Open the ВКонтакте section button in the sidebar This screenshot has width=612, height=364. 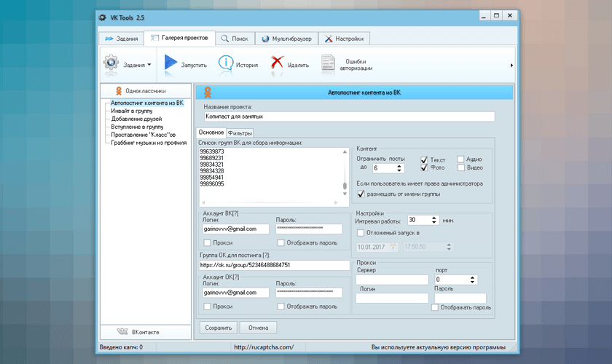[146, 332]
